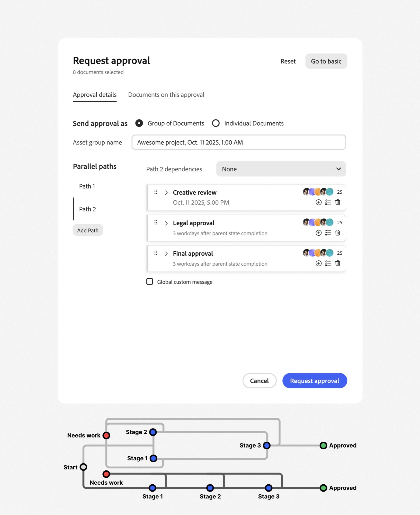Viewport: 420px width, 515px height.
Task: Click the Asset group name input field
Action: tap(239, 142)
